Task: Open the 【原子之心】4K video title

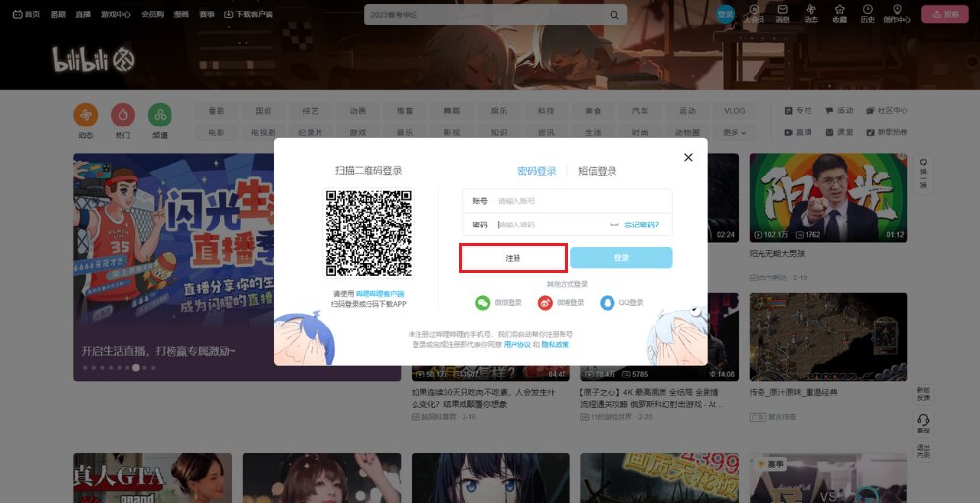Action: pos(652,398)
